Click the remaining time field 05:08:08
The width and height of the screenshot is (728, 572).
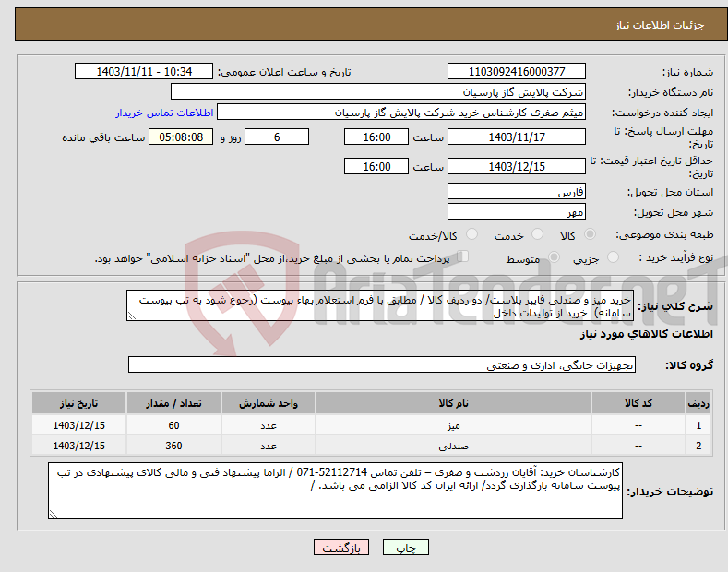[181, 137]
